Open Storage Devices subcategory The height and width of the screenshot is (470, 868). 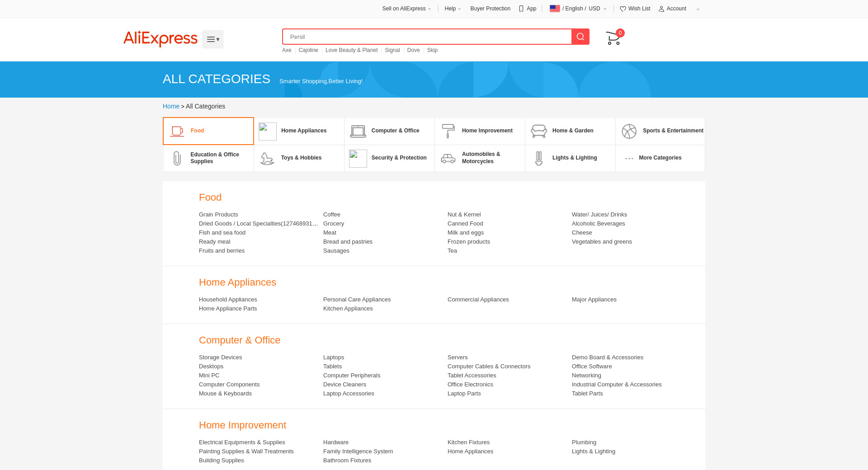pos(220,357)
